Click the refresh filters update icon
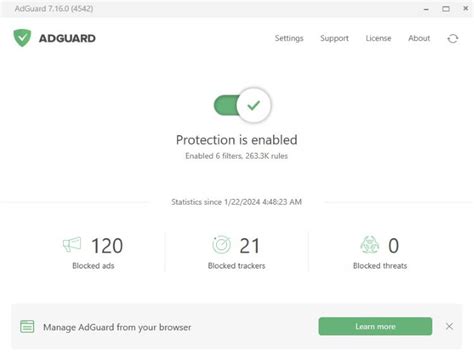 point(453,39)
